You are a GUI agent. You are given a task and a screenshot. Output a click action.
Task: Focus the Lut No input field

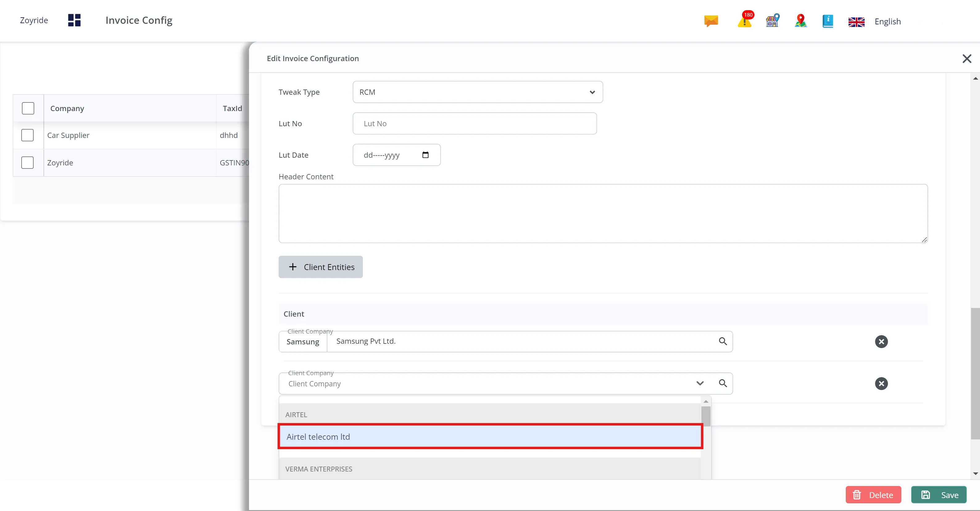[474, 123]
